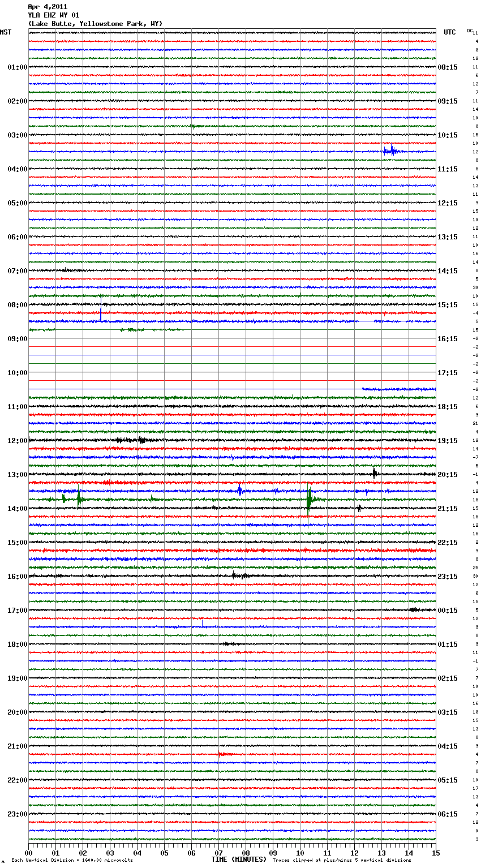The width and height of the screenshot is (481, 868).
Task: Click the 12:15 UTC time label
Action: (x=448, y=203)
